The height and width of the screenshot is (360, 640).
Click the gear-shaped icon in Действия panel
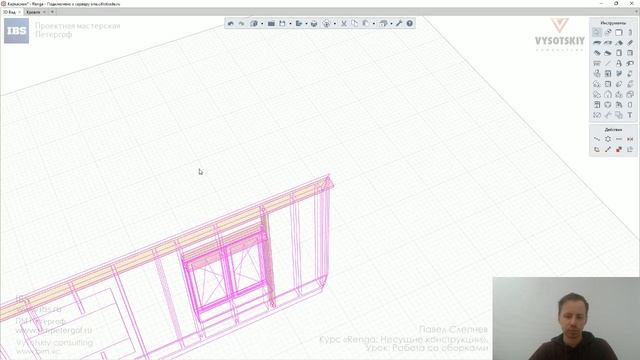pos(608,139)
